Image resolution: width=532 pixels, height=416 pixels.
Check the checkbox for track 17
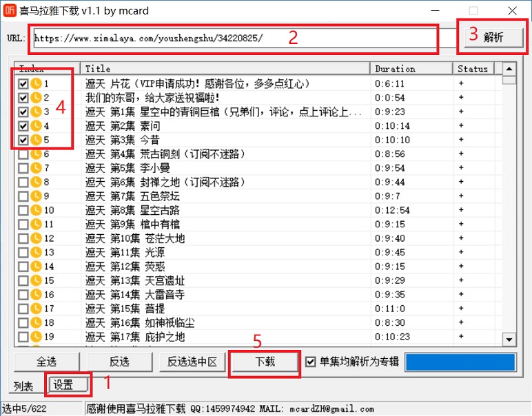23,309
